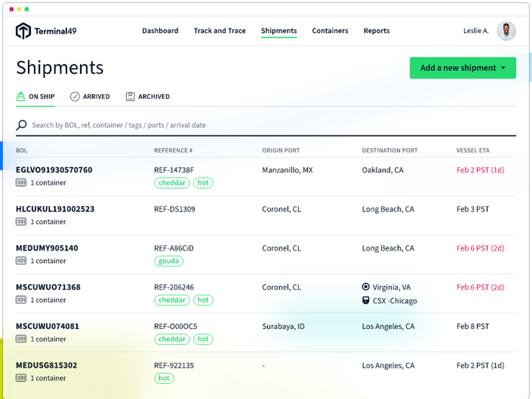The height and width of the screenshot is (399, 532).
Task: Click container icon under MSCUWUO71368
Action: point(21,300)
